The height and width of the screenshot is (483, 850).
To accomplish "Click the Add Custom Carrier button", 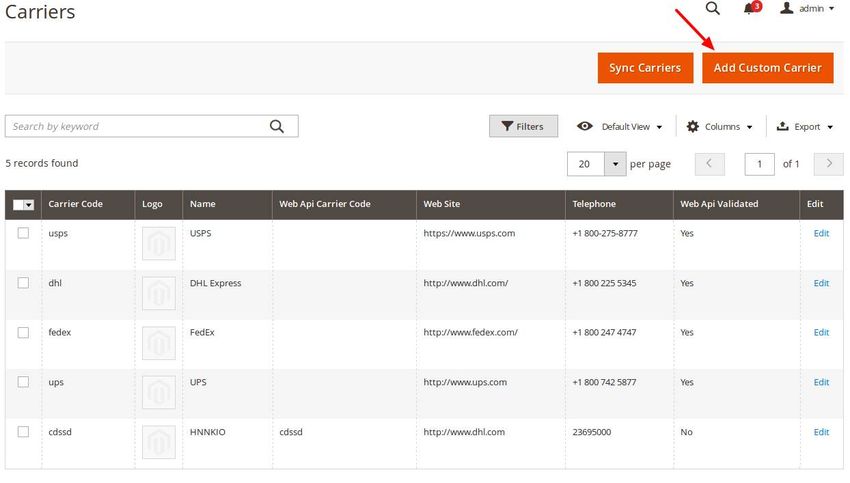I will click(x=768, y=68).
